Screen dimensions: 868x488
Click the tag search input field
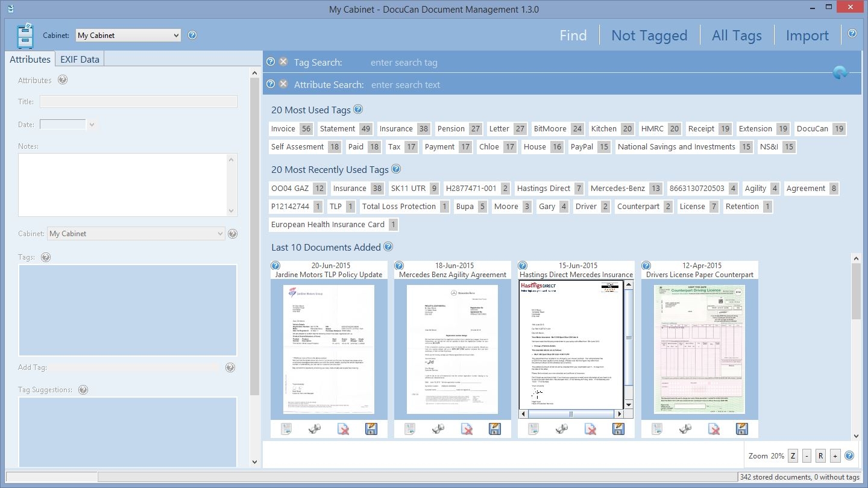click(x=597, y=62)
